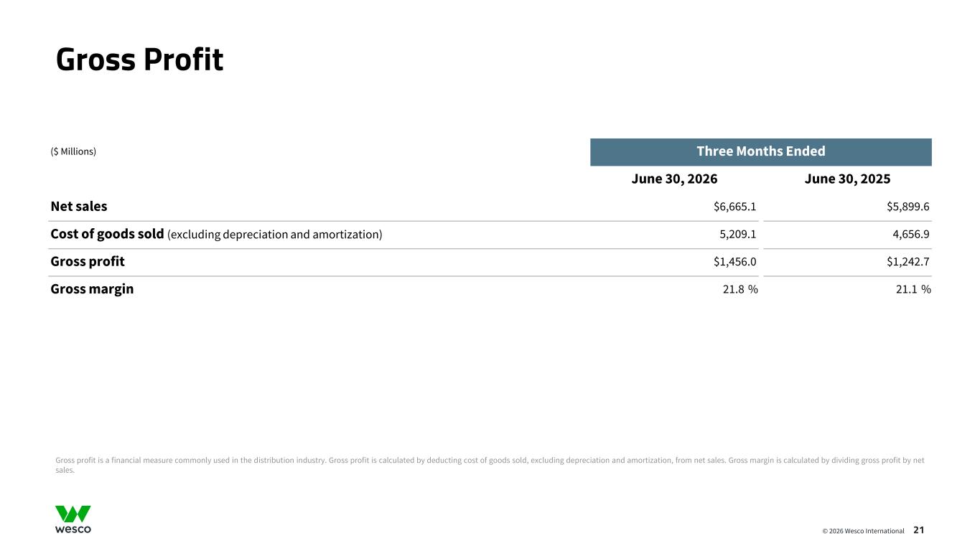Click the June 30, 2026 column heading
Screen dimensions: 980x551
click(674, 179)
